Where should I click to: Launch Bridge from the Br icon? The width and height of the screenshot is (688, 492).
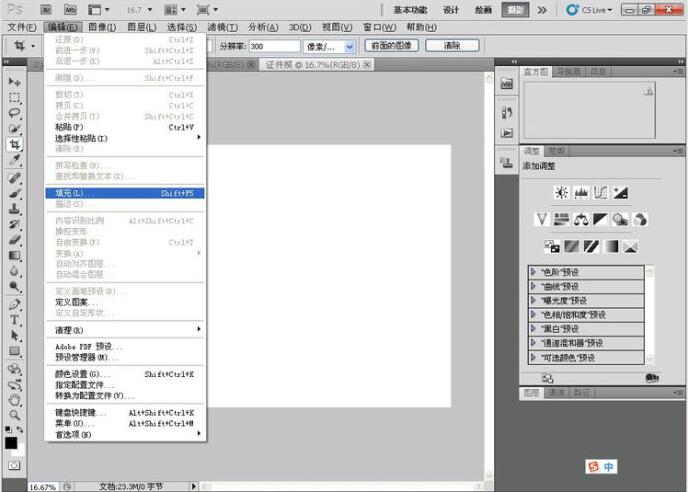click(x=45, y=9)
